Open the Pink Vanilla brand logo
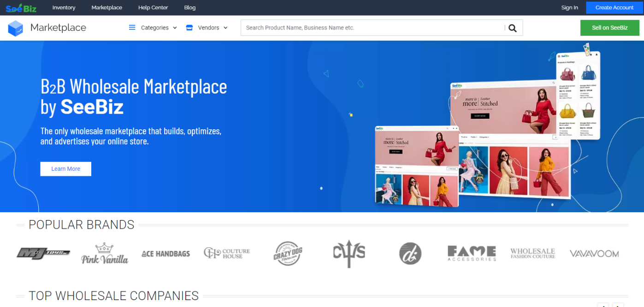644x307 pixels. click(x=105, y=253)
